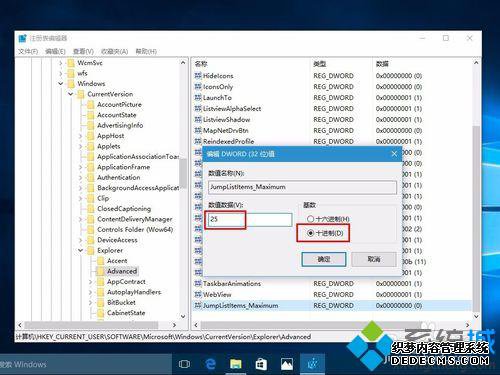Click the value data field containing 25
This screenshot has height=375, width=500.
249,220
